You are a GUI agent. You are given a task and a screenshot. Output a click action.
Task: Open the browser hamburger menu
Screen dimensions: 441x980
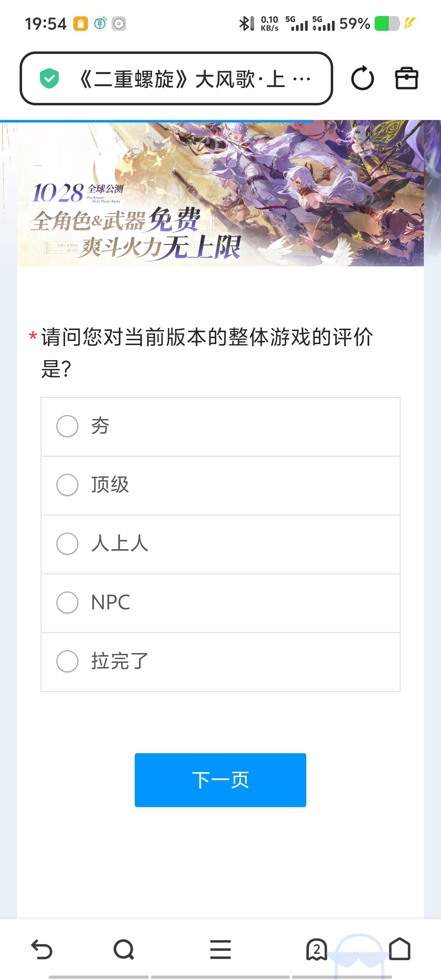(x=220, y=950)
